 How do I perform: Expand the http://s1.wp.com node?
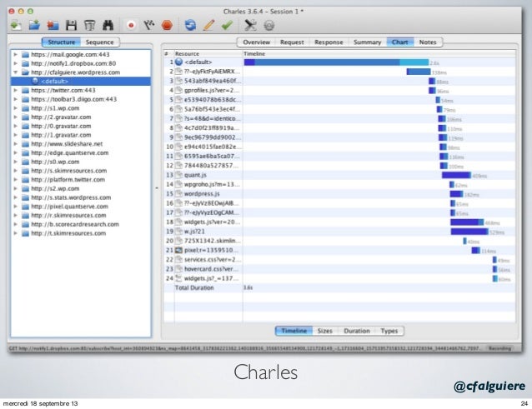click(x=15, y=108)
